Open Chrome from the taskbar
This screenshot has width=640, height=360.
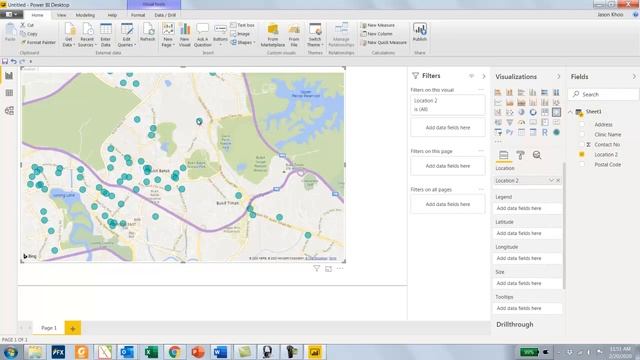coord(175,352)
